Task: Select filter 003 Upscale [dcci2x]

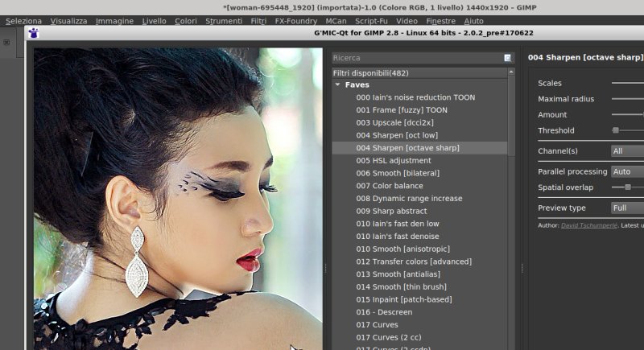Action: (394, 122)
